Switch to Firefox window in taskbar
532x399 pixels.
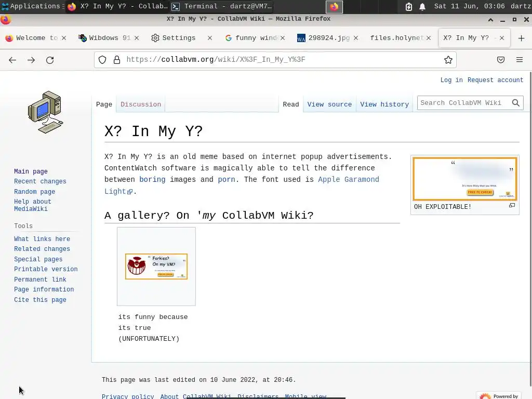(117, 6)
